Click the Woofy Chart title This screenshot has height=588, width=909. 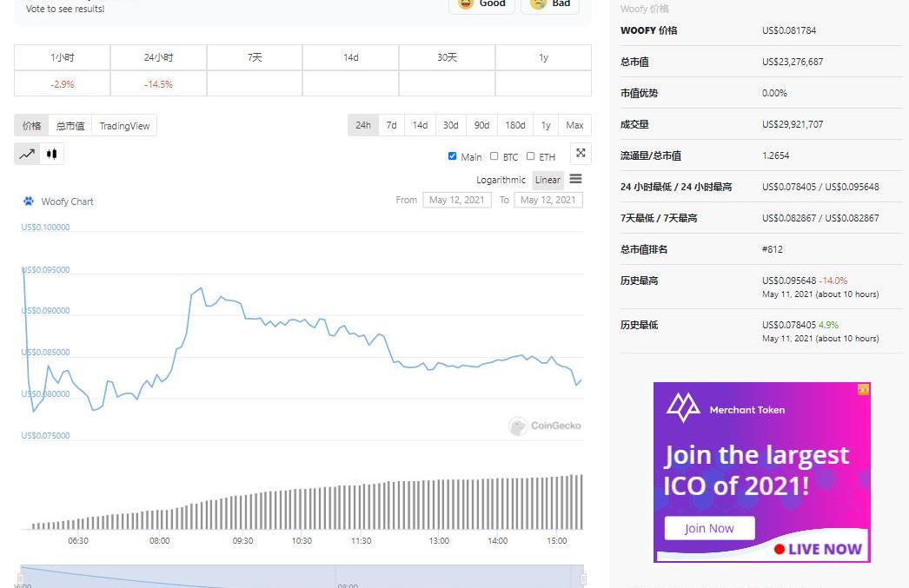(x=67, y=202)
